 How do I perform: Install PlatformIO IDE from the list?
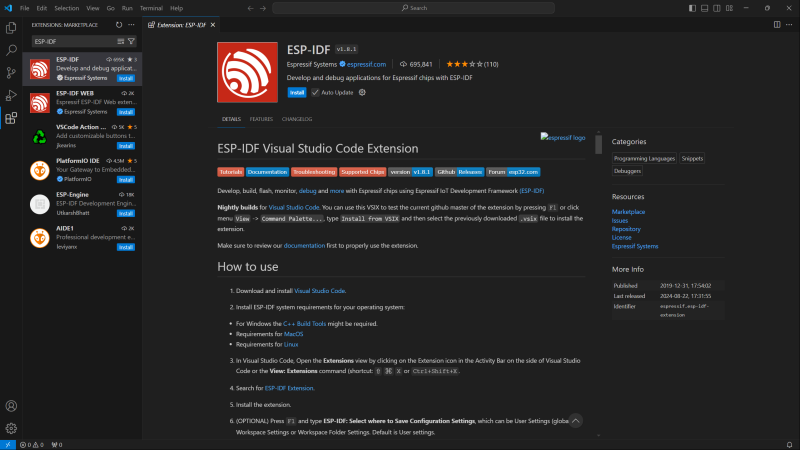tap(126, 180)
